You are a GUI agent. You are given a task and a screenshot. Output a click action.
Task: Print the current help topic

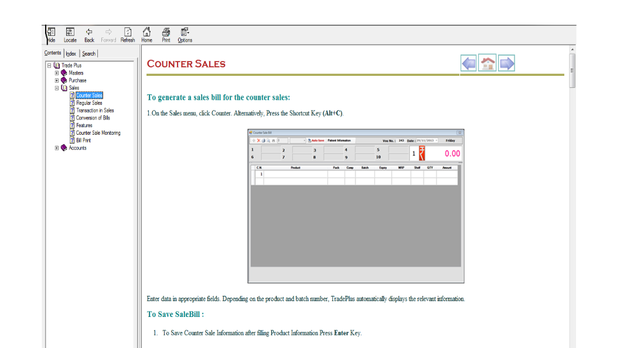[166, 35]
